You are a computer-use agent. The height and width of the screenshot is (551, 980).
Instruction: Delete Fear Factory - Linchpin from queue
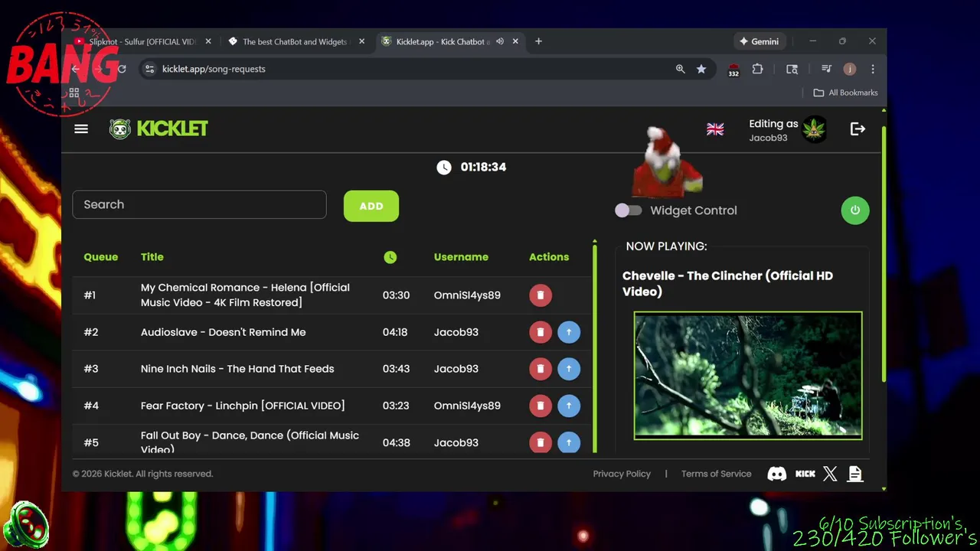(x=541, y=406)
